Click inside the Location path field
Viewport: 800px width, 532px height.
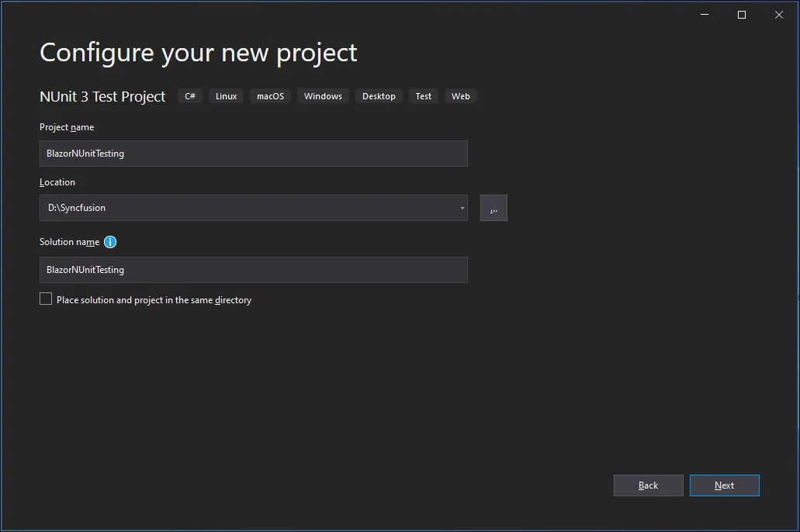(233, 208)
